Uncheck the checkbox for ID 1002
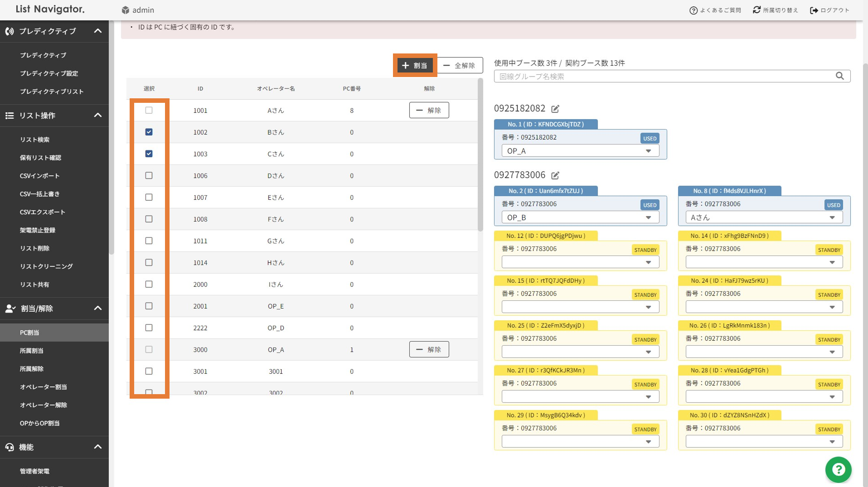Image resolution: width=868 pixels, height=487 pixels. pos(149,132)
